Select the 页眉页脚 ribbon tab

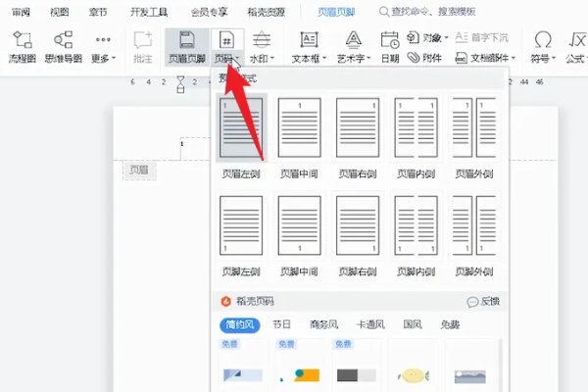336,12
